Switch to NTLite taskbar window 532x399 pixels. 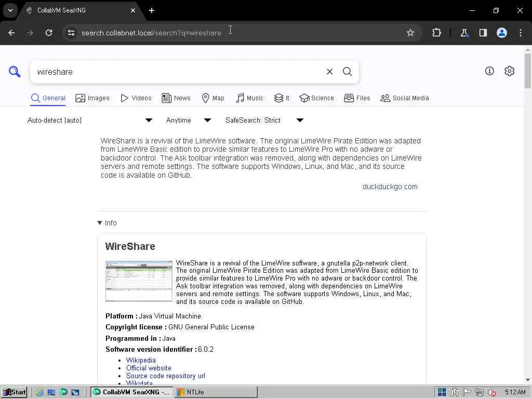click(x=217, y=392)
